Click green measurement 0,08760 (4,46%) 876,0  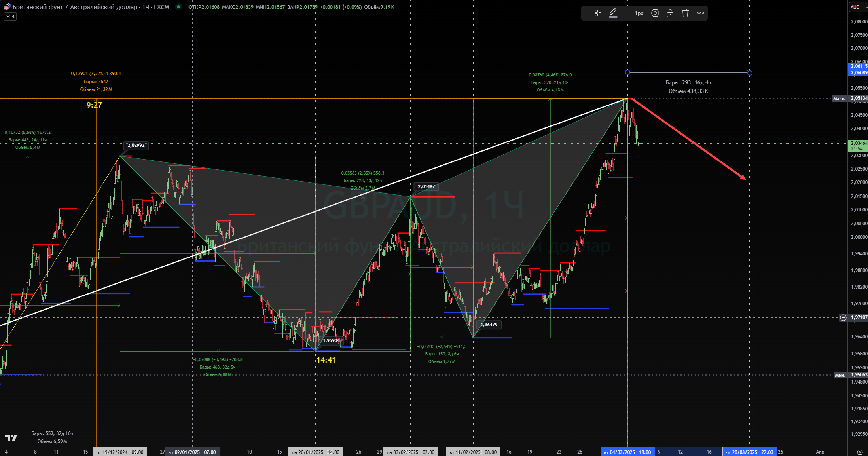[x=550, y=75]
